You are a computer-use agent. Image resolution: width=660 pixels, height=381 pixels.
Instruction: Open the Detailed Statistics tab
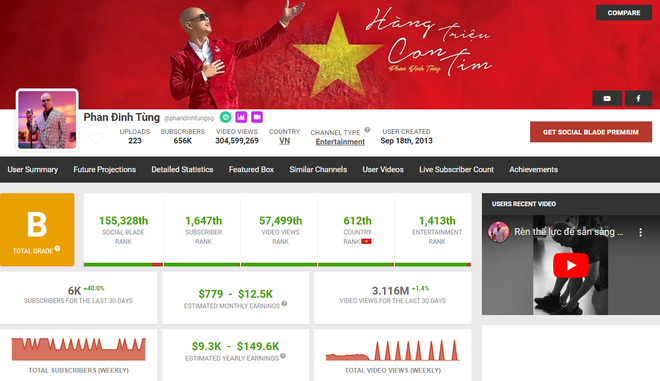tap(182, 170)
